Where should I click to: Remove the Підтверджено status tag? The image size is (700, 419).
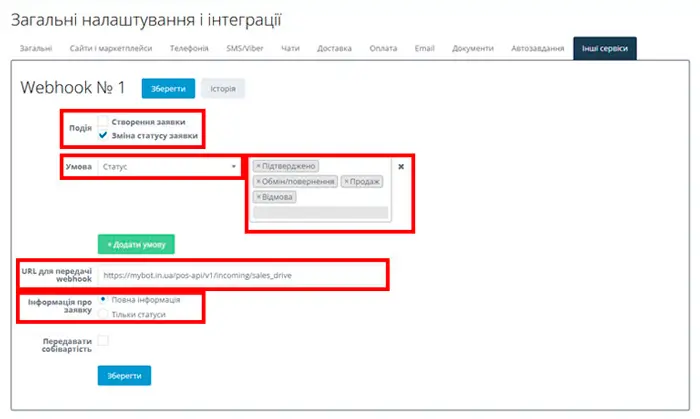pyautogui.click(x=258, y=166)
